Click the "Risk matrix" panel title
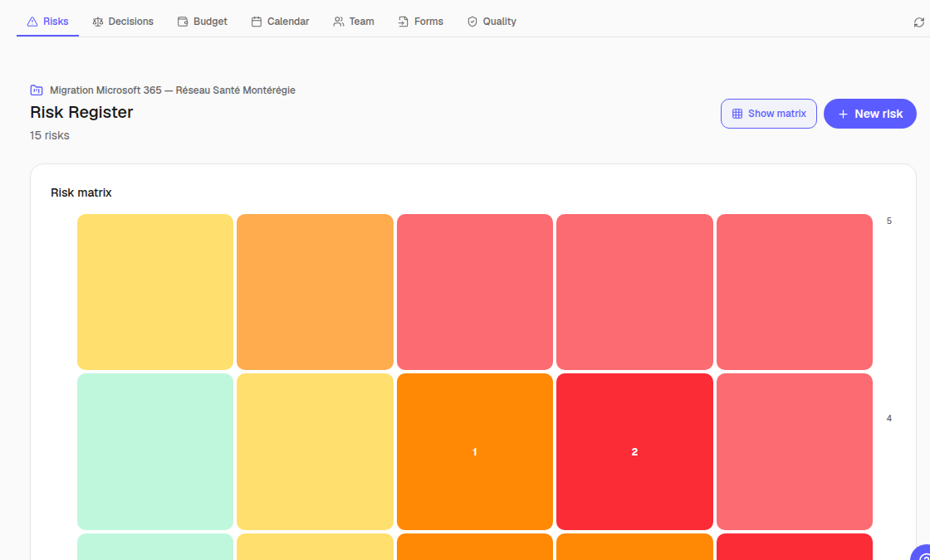Image resolution: width=930 pixels, height=560 pixels. click(81, 192)
